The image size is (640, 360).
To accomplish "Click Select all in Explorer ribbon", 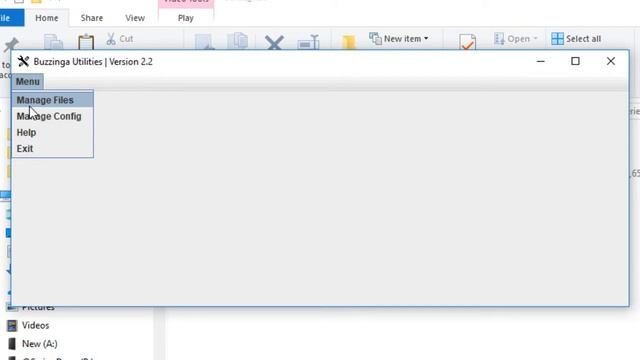I will 576,39.
